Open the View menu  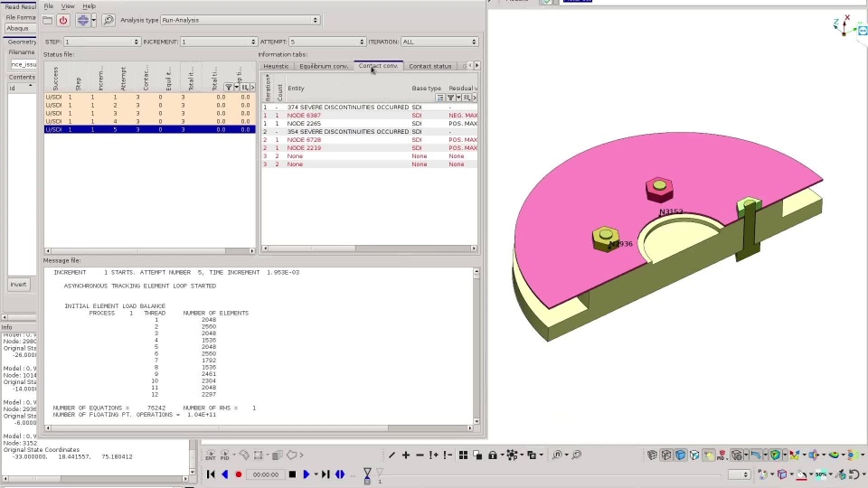68,6
